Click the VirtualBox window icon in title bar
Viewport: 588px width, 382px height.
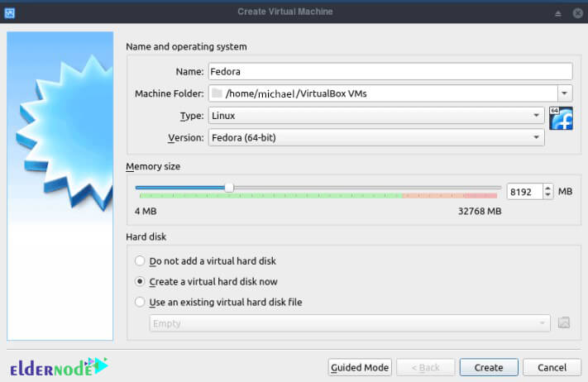[x=9, y=13]
